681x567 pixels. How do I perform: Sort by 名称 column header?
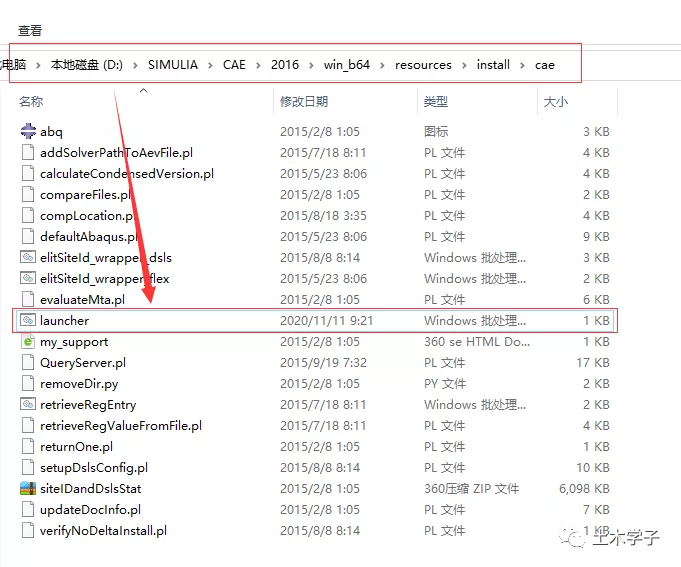tap(31, 102)
